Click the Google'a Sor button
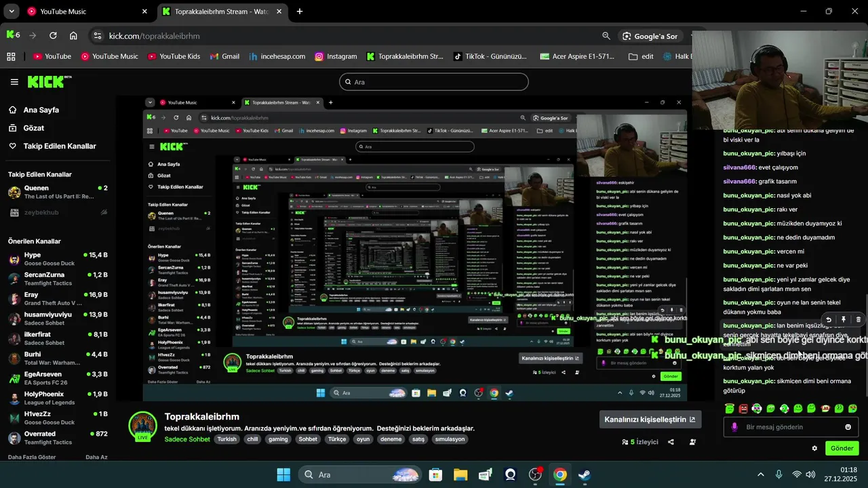Viewport: 868px width, 488px height. pos(650,36)
